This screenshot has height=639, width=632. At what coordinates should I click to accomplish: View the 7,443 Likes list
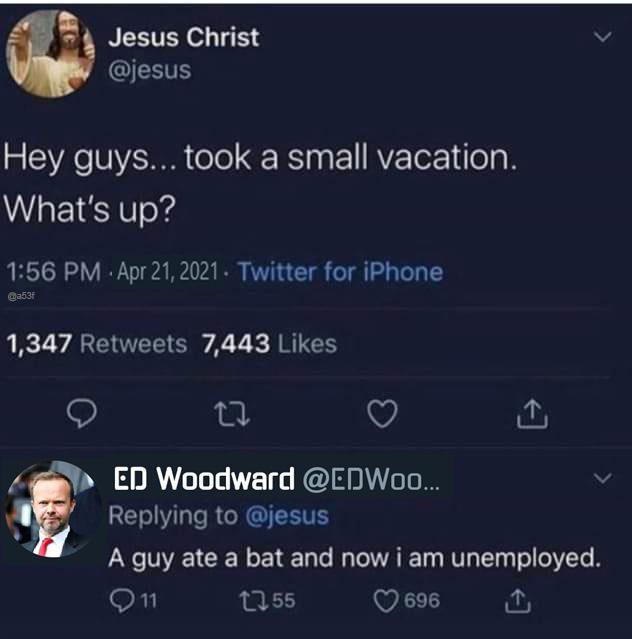click(270, 344)
